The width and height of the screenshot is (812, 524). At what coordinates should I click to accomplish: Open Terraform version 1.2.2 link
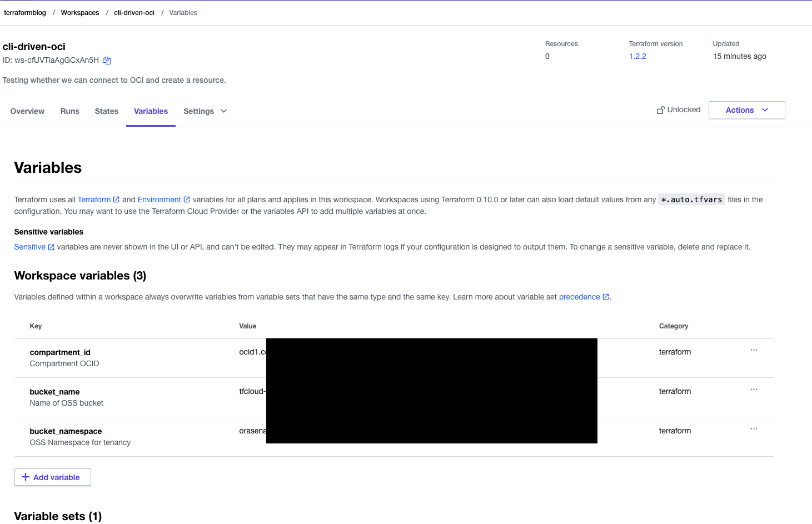pyautogui.click(x=637, y=56)
